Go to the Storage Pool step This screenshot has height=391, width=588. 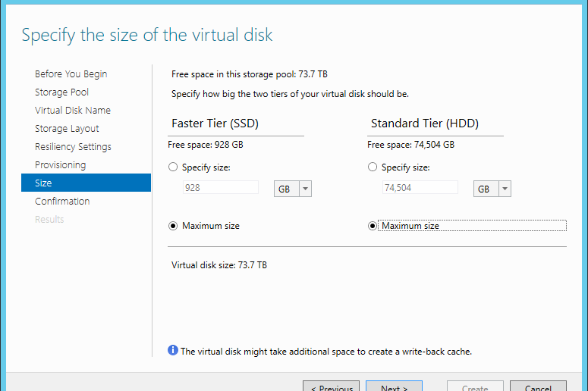[x=62, y=92]
